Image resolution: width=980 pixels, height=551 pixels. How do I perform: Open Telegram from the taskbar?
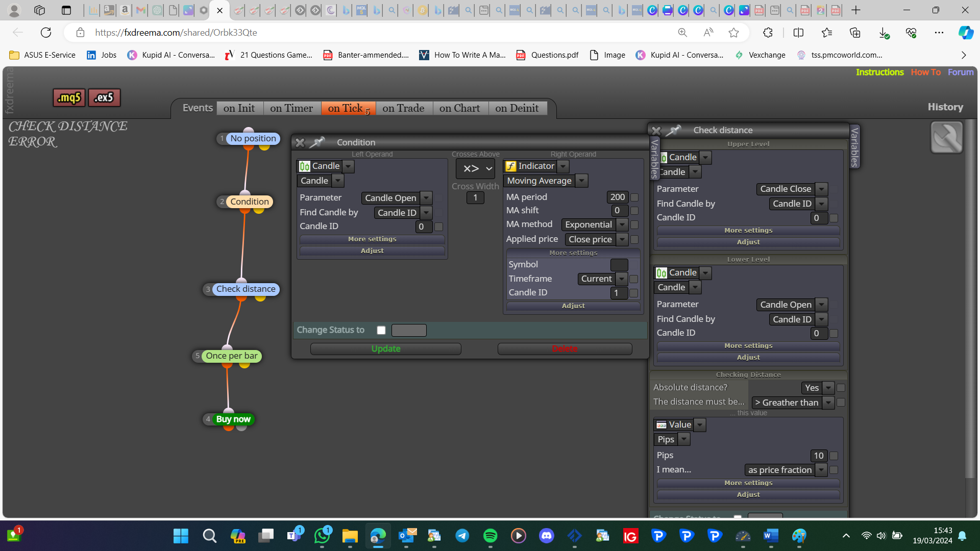click(462, 536)
